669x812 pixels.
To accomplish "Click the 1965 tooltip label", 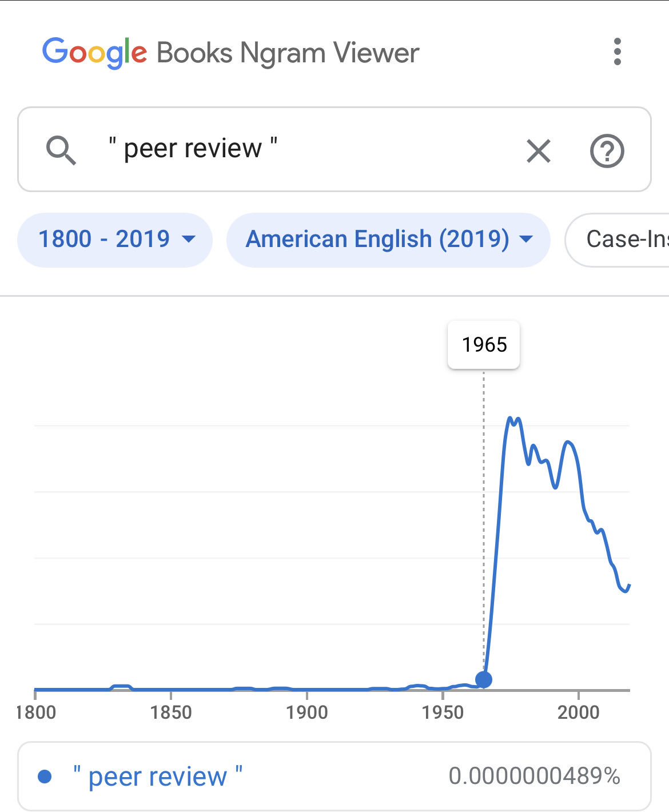I will (x=484, y=345).
